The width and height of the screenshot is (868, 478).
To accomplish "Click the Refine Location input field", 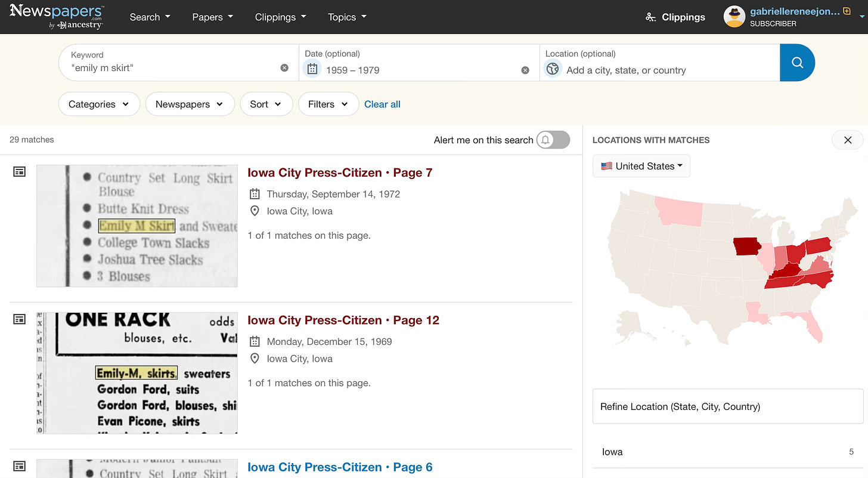I will tap(728, 406).
